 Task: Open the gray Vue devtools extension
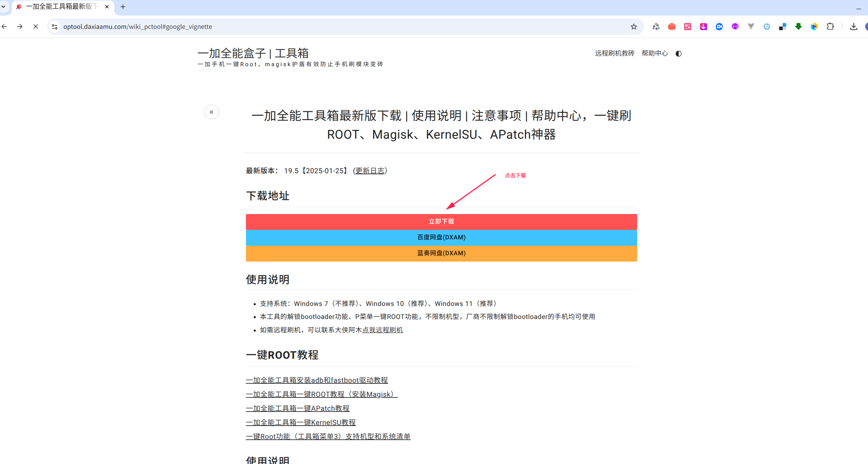click(751, 27)
